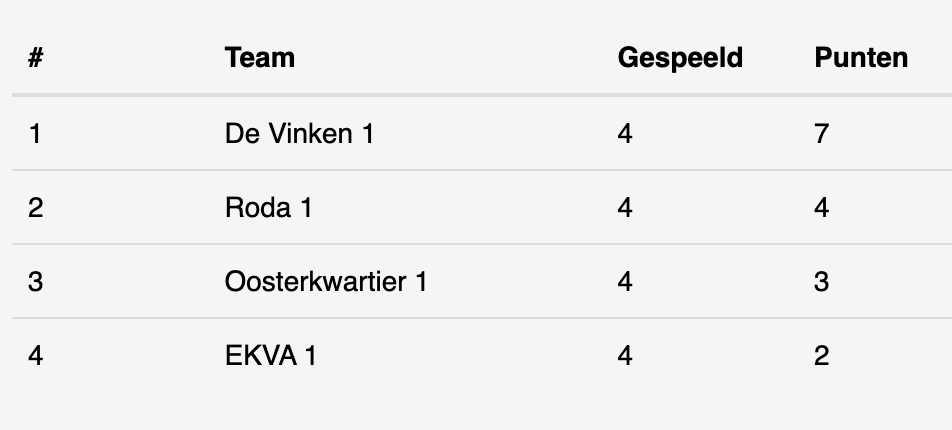Click rank number 3 in Oosterkwartier row
The image size is (952, 430).
tap(35, 282)
